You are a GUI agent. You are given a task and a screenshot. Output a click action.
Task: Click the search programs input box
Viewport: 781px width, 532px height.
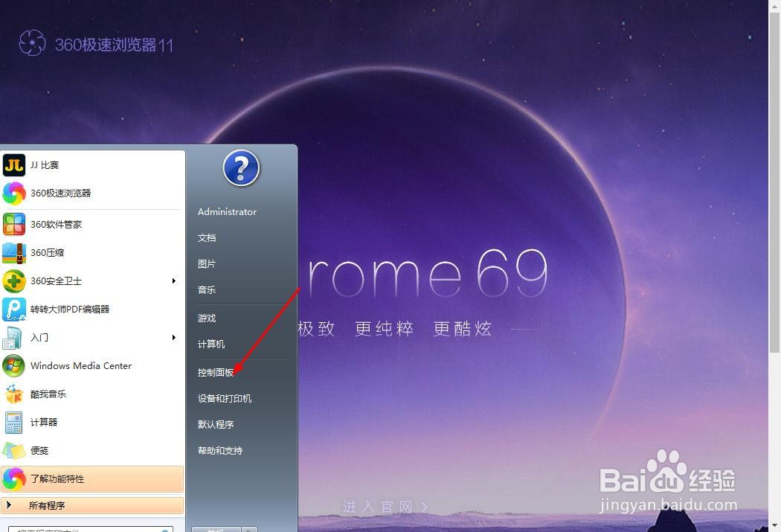click(89, 528)
